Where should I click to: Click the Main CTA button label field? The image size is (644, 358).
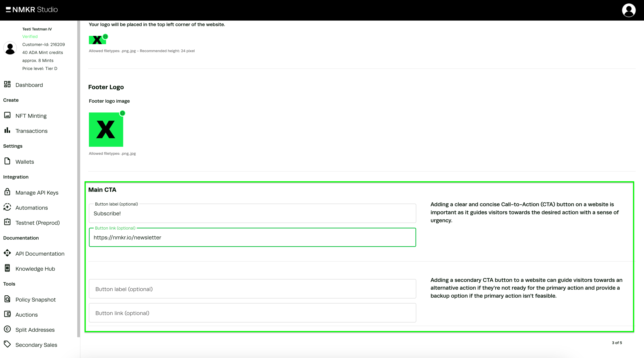click(x=252, y=213)
